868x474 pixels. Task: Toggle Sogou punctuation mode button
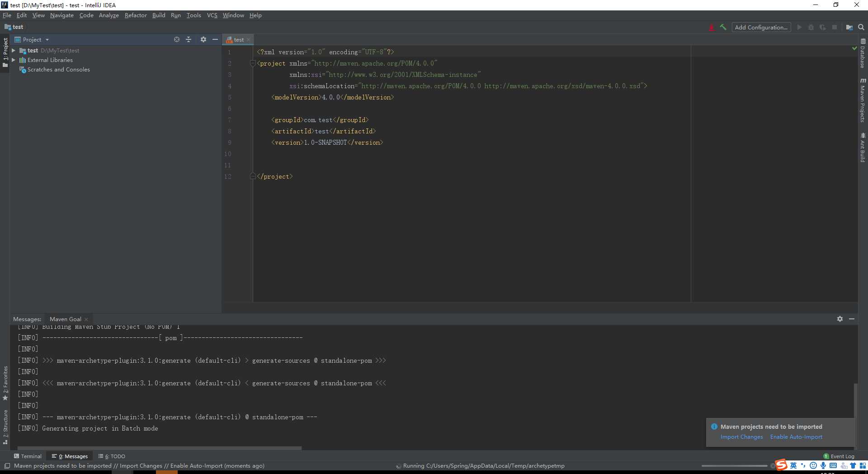coord(803,465)
